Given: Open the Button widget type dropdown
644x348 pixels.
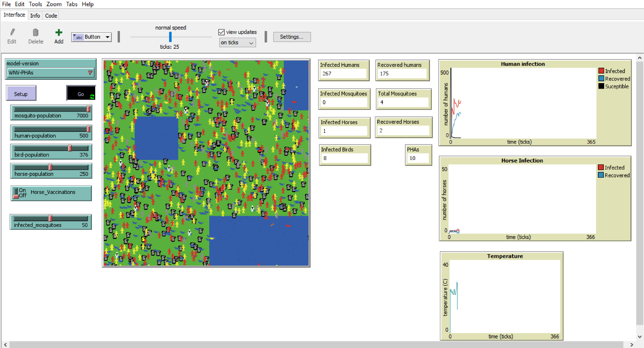Looking at the screenshot, I should click(92, 37).
